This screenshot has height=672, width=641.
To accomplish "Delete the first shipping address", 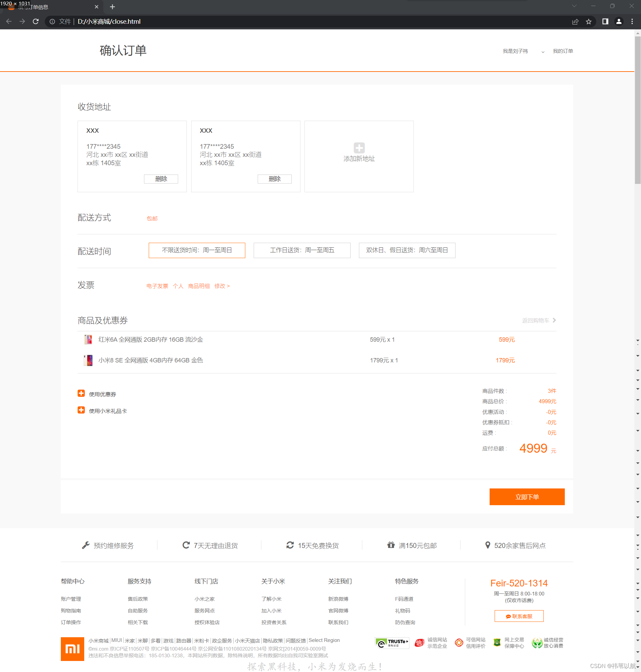I will pyautogui.click(x=161, y=179).
